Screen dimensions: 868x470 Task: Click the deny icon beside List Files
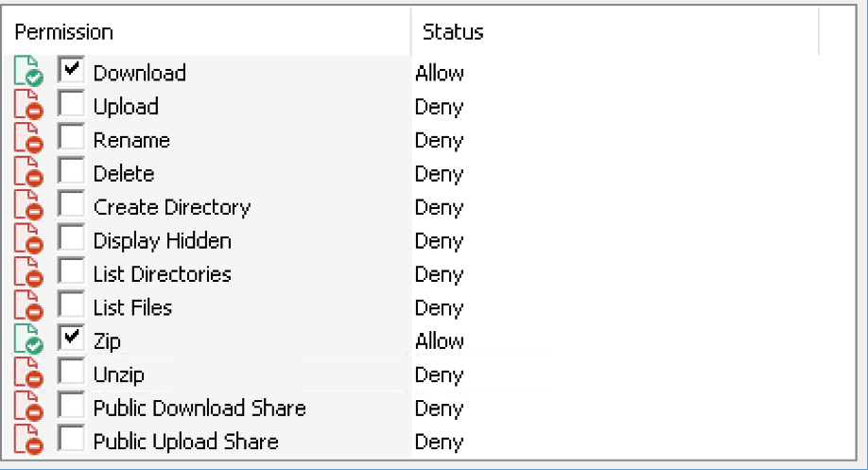click(x=28, y=305)
